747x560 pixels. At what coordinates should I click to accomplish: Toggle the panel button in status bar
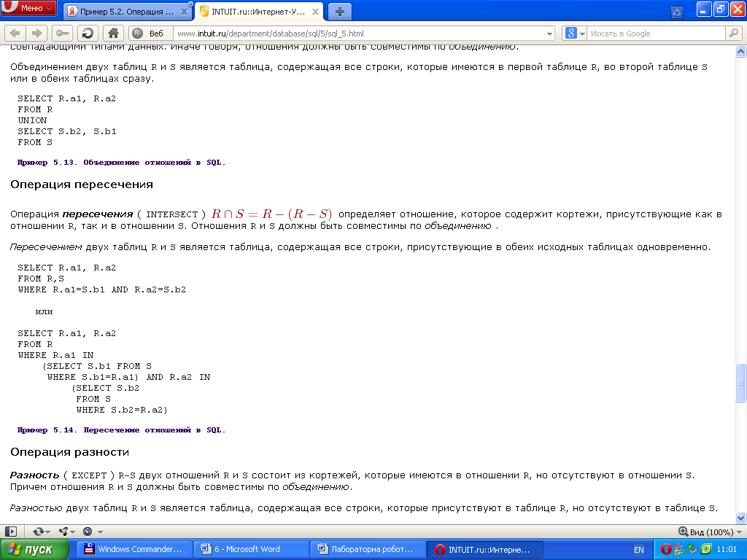click(x=11, y=532)
